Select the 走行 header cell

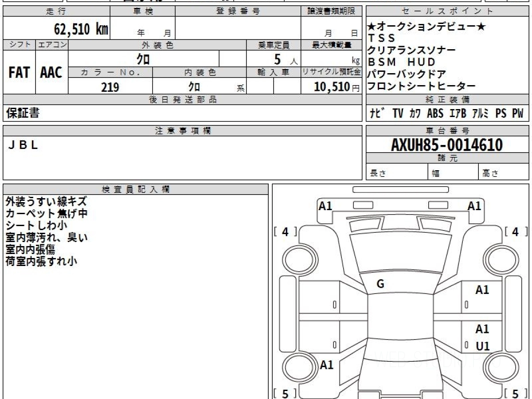56,12
